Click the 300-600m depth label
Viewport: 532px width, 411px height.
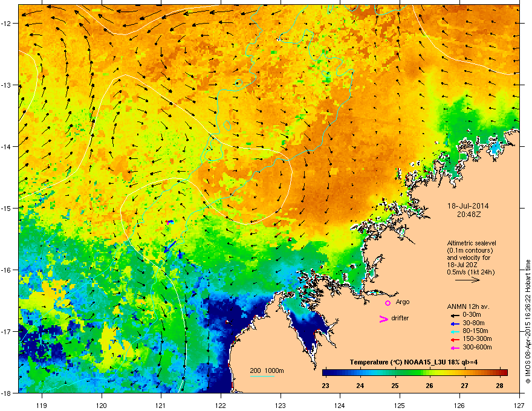tap(477, 347)
